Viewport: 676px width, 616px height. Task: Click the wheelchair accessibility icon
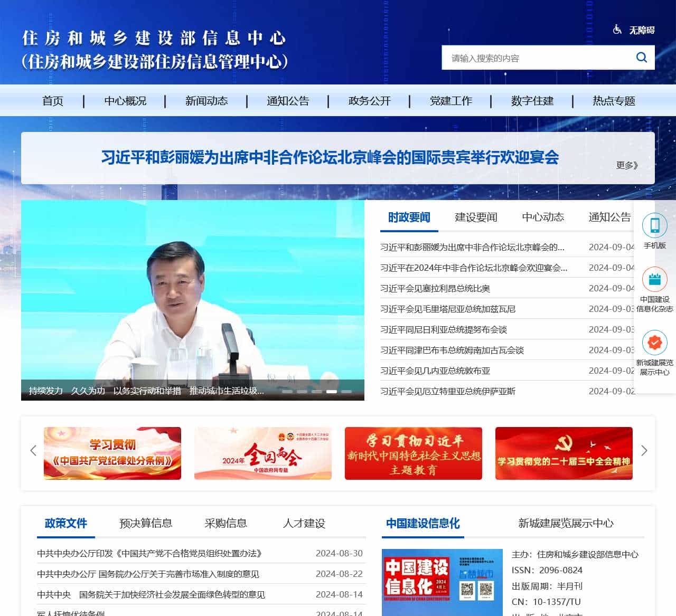coord(617,30)
